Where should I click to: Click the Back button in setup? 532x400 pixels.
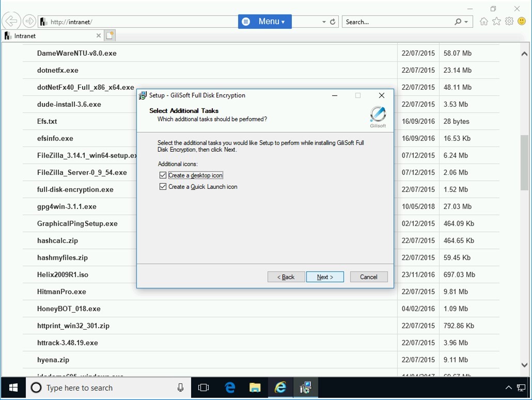tap(286, 277)
